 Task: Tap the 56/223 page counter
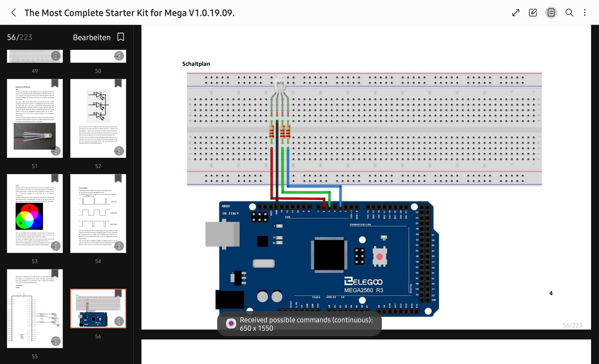point(19,37)
